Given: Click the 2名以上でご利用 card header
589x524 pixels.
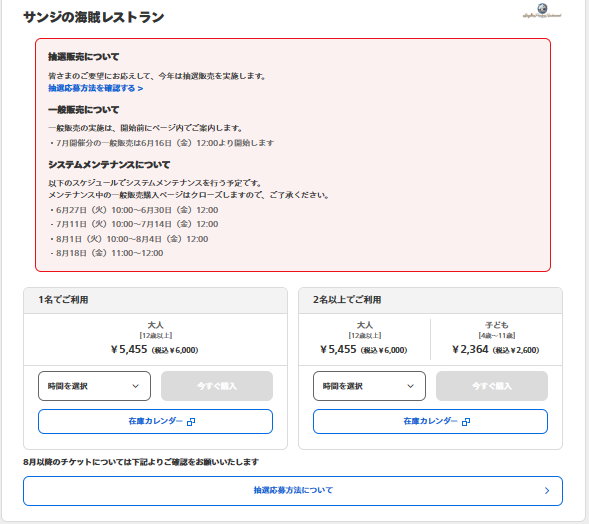Looking at the screenshot, I should pyautogui.click(x=430, y=300).
